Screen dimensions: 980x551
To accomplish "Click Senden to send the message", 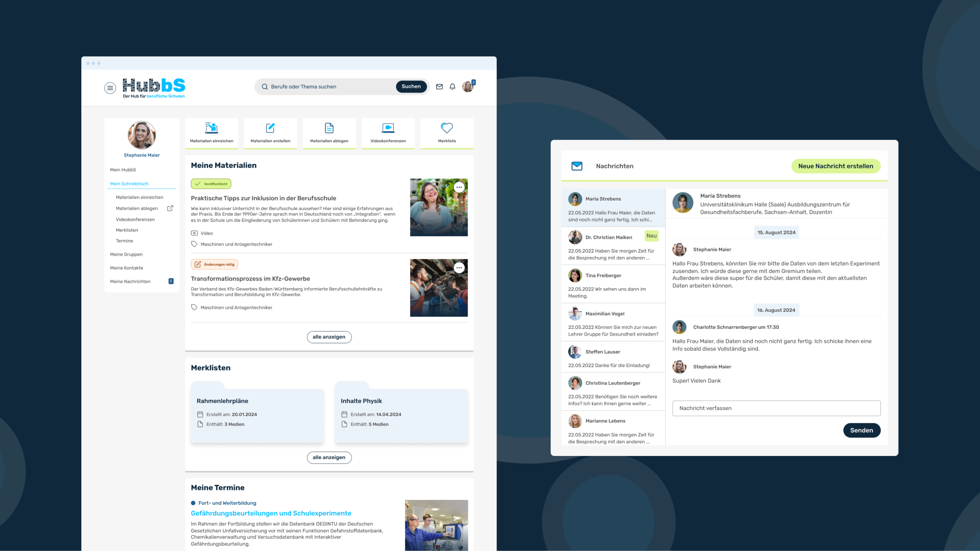I will pos(862,430).
